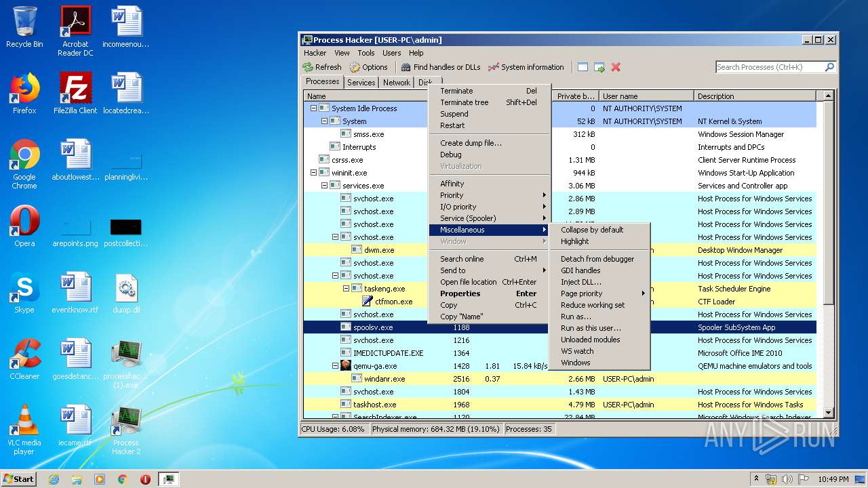Expand I/O priority submenu
Viewport: 868px width, 488px height.
(488, 207)
